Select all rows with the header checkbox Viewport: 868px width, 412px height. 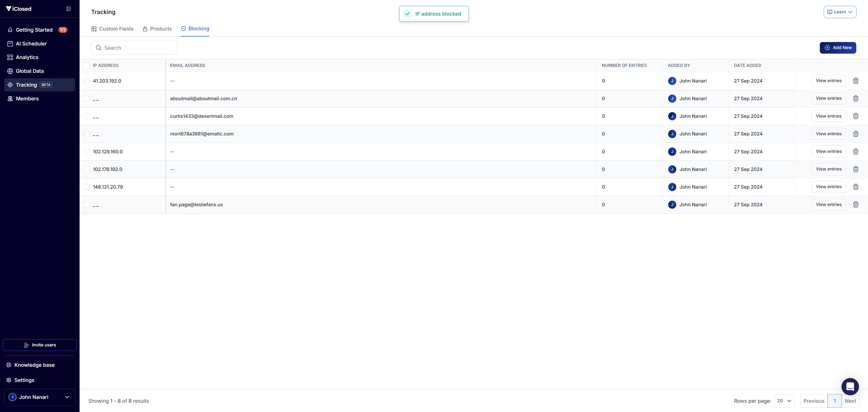click(x=87, y=65)
